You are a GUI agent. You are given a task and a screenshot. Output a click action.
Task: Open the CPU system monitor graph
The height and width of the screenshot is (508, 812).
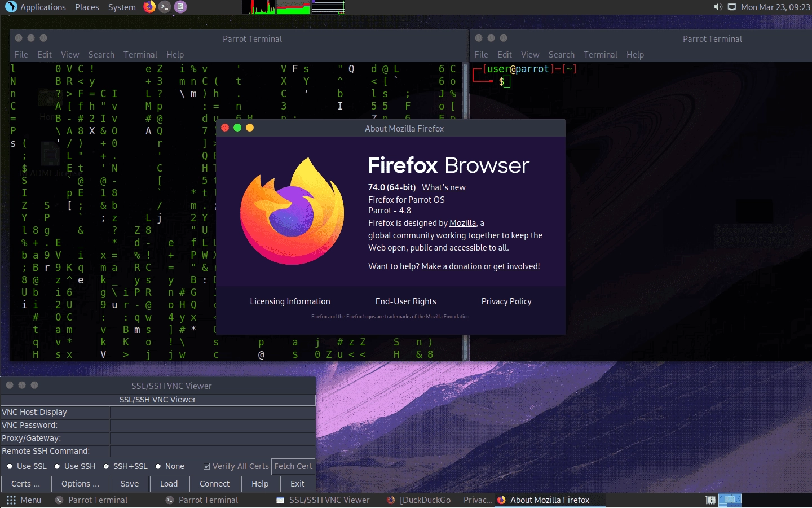pos(259,7)
